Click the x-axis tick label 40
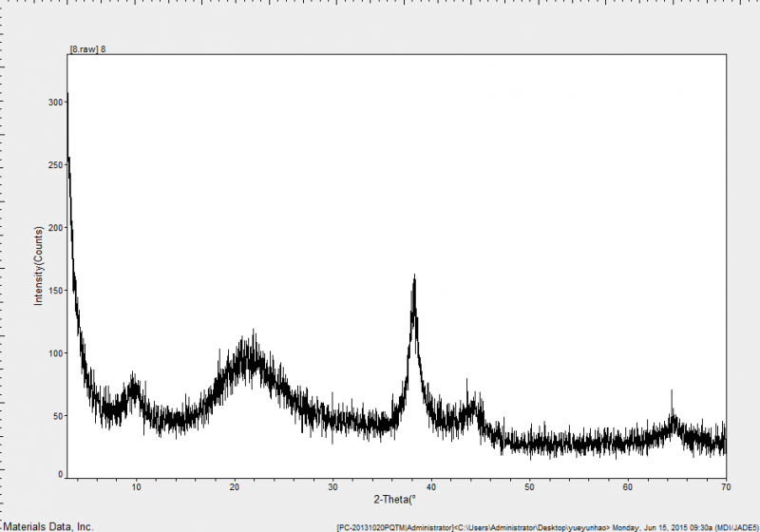The height and width of the screenshot is (532, 760). pyautogui.click(x=431, y=487)
